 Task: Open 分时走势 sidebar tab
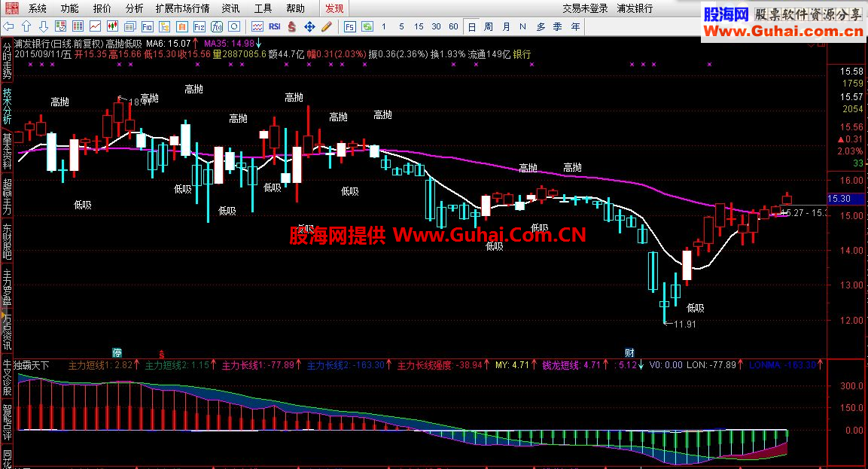coord(7,60)
